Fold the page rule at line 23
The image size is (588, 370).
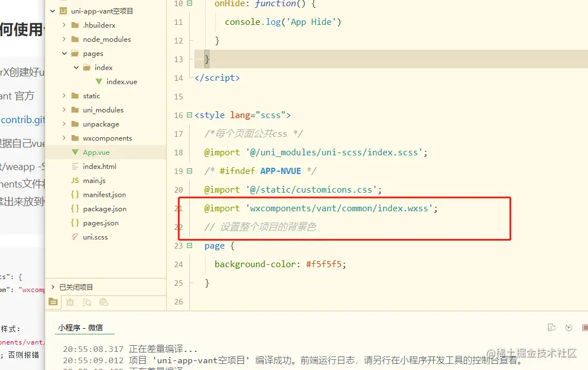click(x=190, y=246)
